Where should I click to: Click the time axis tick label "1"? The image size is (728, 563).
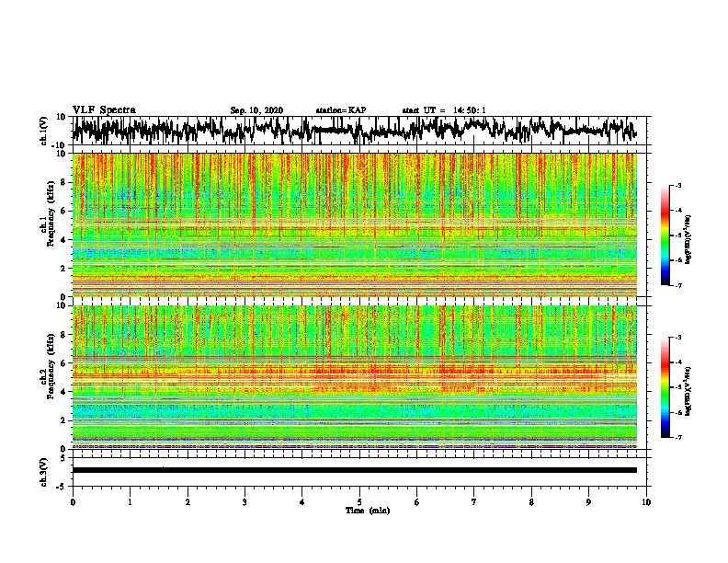pyautogui.click(x=130, y=502)
